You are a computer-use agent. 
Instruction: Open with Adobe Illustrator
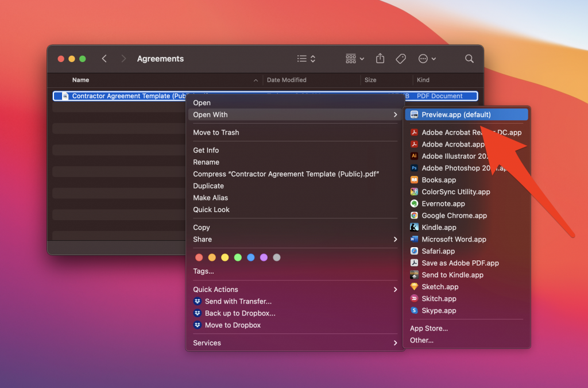pos(466,156)
